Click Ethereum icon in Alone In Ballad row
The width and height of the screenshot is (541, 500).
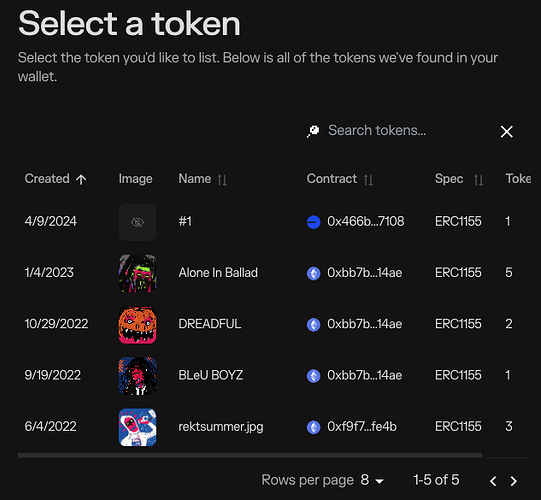[314, 273]
